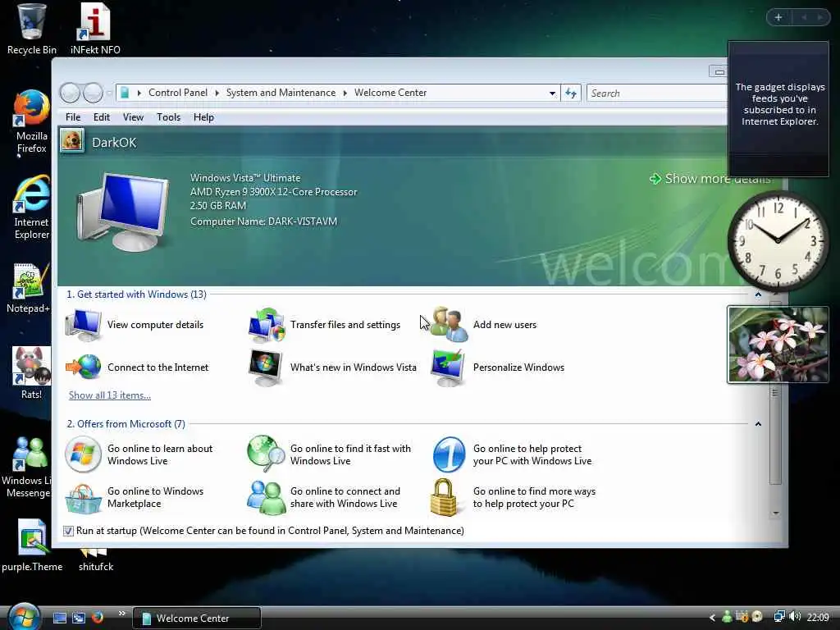
Task: Click the sidebar add gadget plus button
Action: pos(778,18)
